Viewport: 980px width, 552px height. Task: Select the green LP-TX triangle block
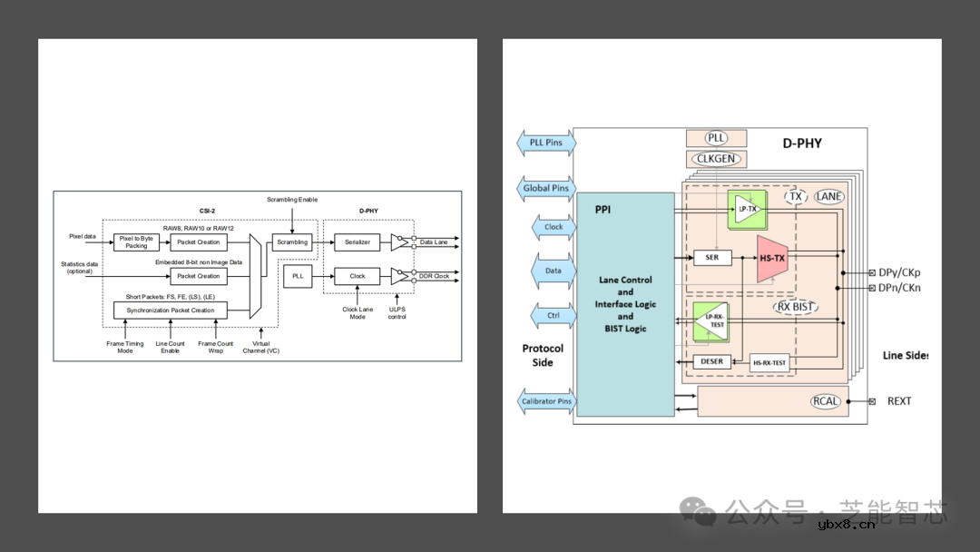point(747,209)
